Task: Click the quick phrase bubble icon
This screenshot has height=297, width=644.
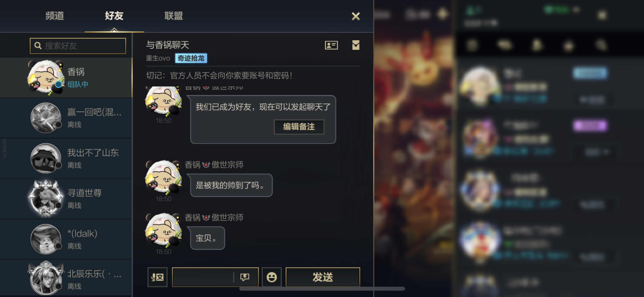Action: point(245,277)
